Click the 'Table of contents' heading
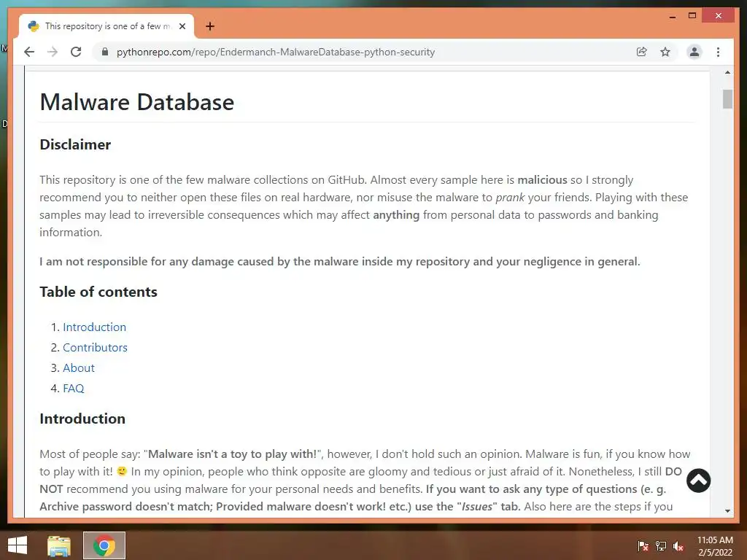 (98, 292)
